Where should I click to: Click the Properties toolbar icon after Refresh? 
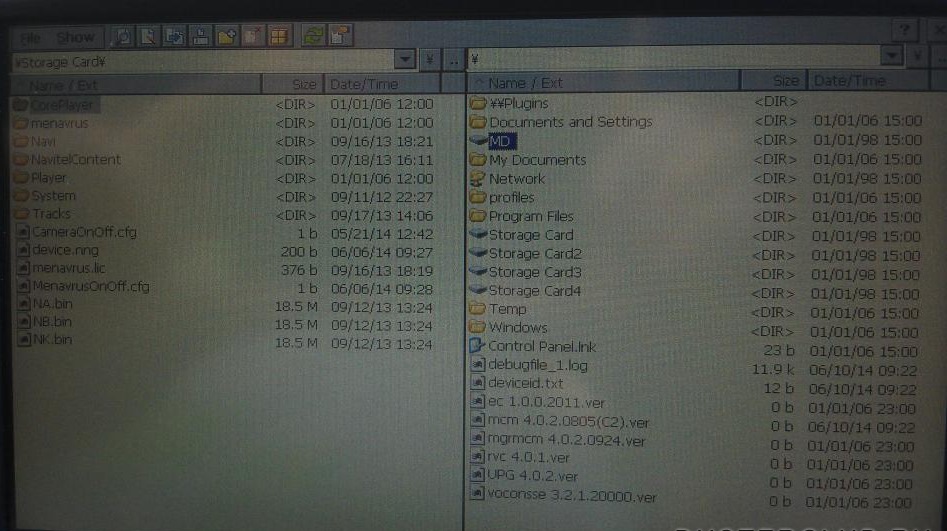click(339, 36)
